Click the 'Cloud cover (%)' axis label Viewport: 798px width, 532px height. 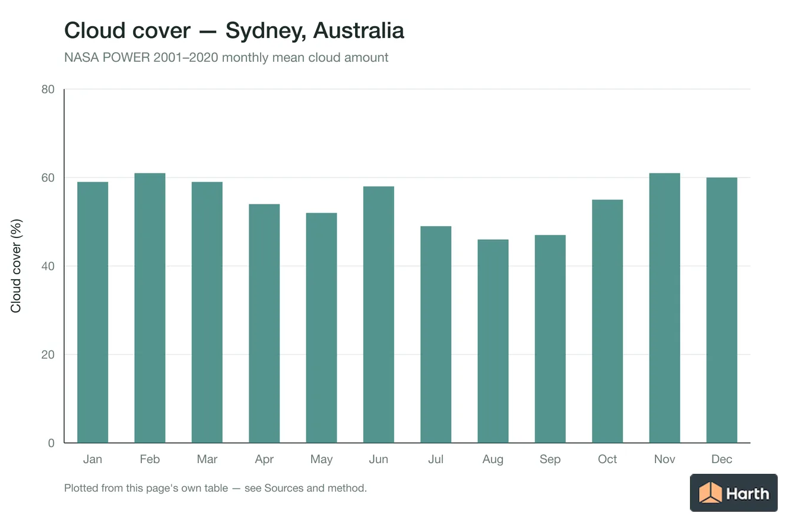coord(16,266)
